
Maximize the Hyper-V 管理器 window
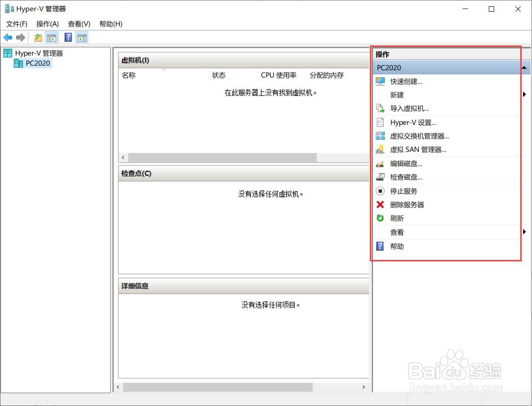click(x=491, y=9)
